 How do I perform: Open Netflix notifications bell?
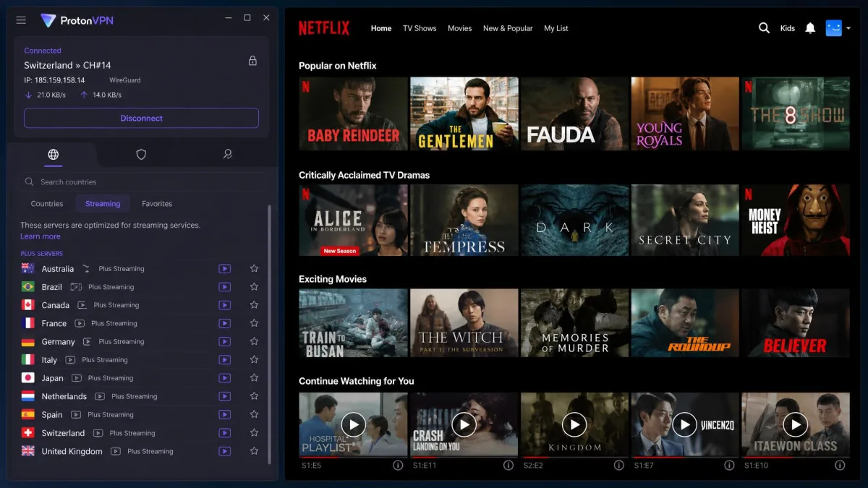pyautogui.click(x=810, y=28)
